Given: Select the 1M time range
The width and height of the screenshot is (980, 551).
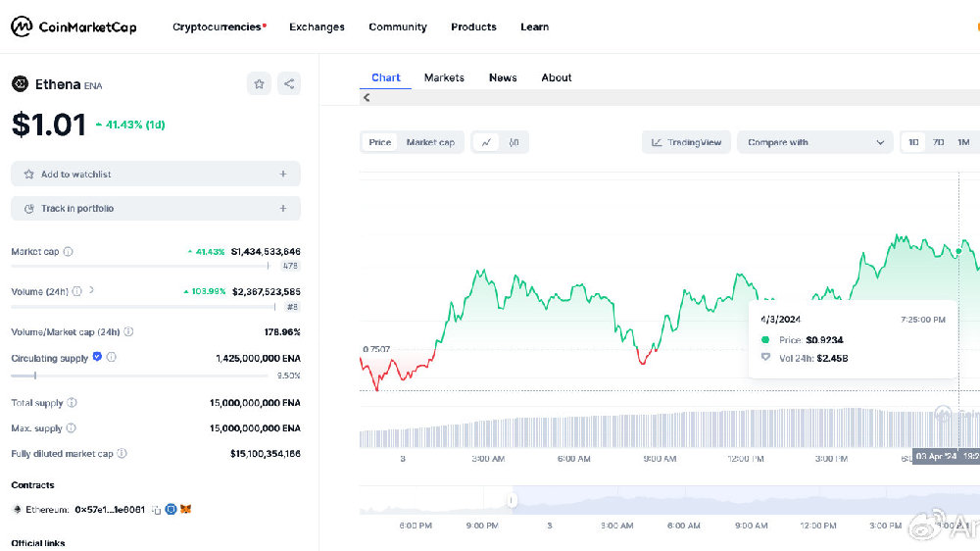Looking at the screenshot, I should coord(963,142).
